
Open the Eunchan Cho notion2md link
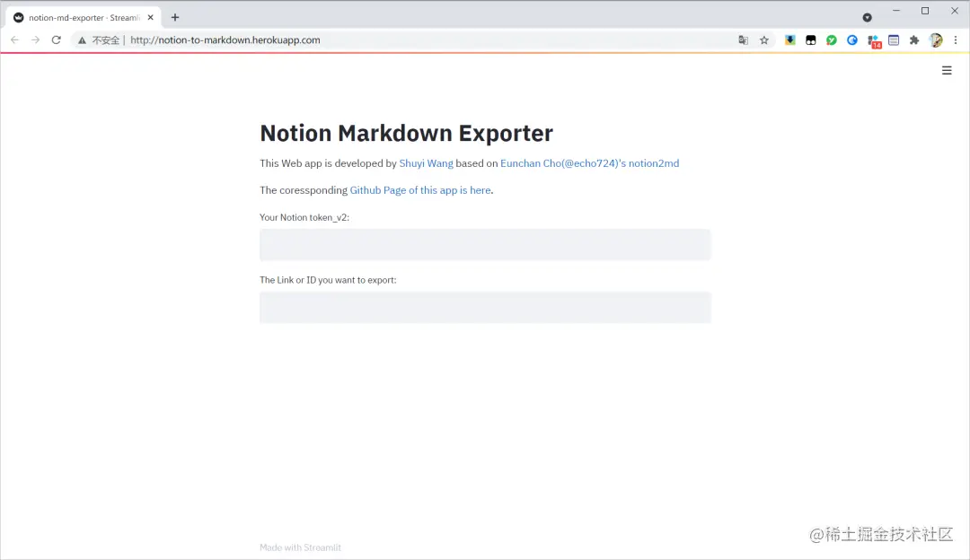point(589,163)
